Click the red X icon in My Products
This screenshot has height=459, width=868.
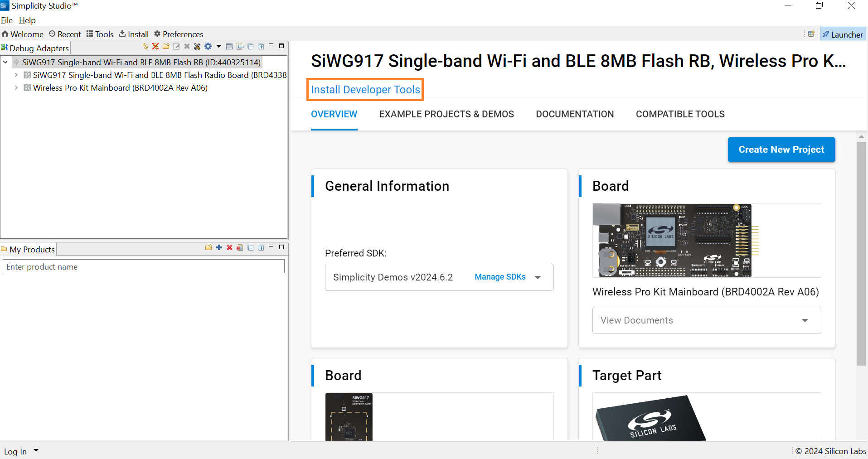click(229, 247)
